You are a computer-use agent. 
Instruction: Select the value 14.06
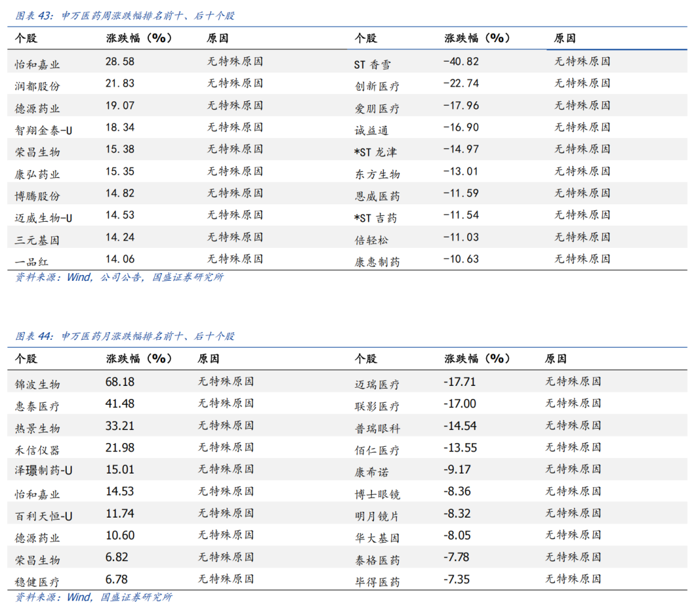point(120,259)
